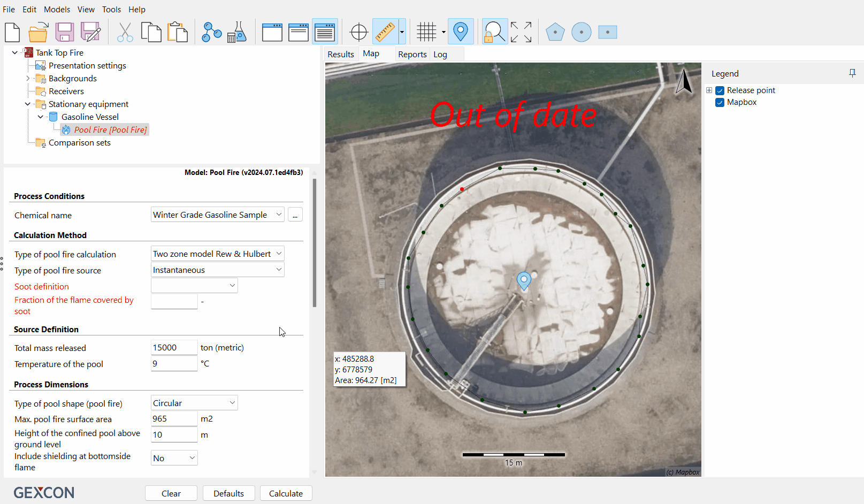864x504 pixels.
Task: Click the chemical browse ellipsis button
Action: (x=295, y=215)
